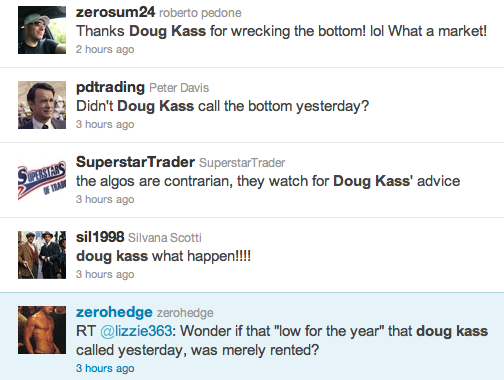Open SuperstarTrader's logo avatar
Screen dimensions: 504x380
(42, 180)
